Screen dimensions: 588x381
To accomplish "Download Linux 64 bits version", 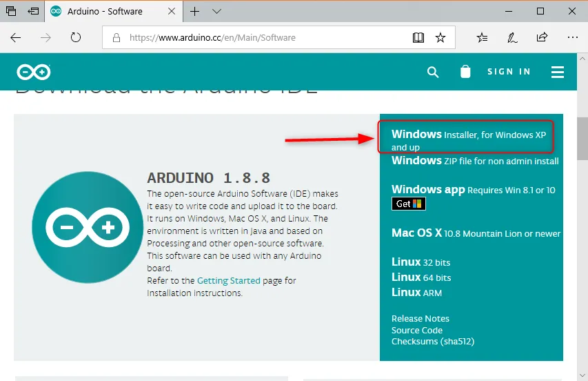I will tap(421, 277).
